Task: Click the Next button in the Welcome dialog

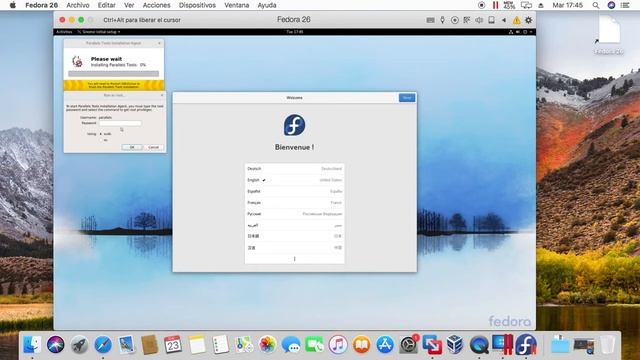Action: tap(407, 98)
